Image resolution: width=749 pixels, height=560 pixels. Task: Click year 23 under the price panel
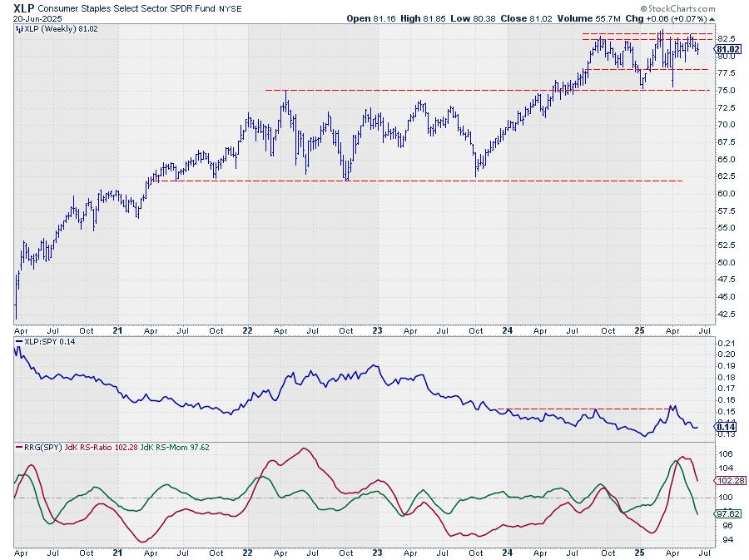[x=377, y=330]
